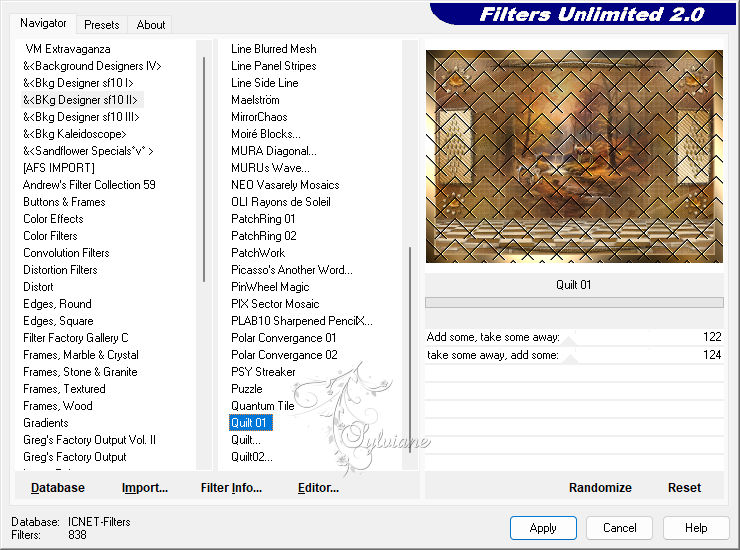Select Color Filters category

tap(50, 236)
